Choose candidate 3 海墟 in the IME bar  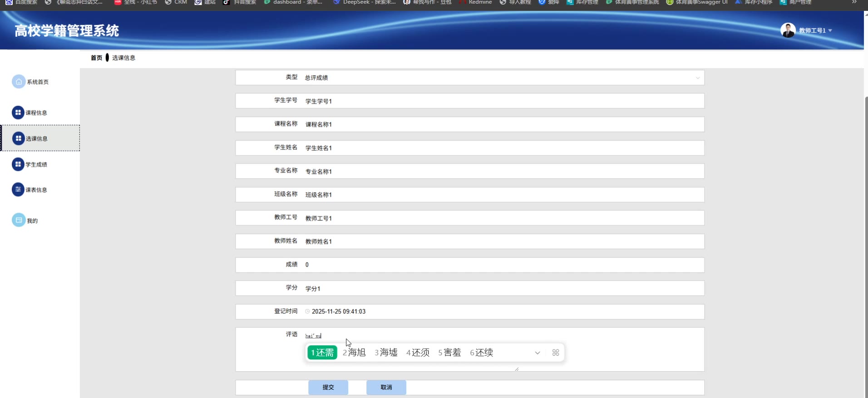point(386,353)
